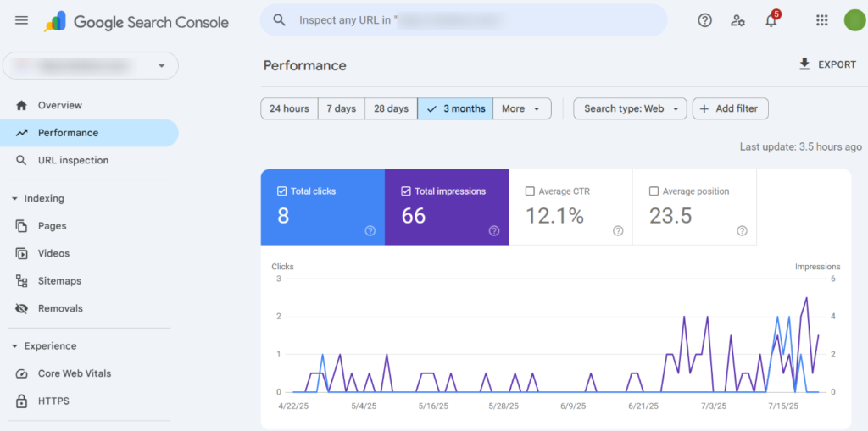Uncheck the Total clicks checkbox
The height and width of the screenshot is (431, 868).
[x=281, y=191]
